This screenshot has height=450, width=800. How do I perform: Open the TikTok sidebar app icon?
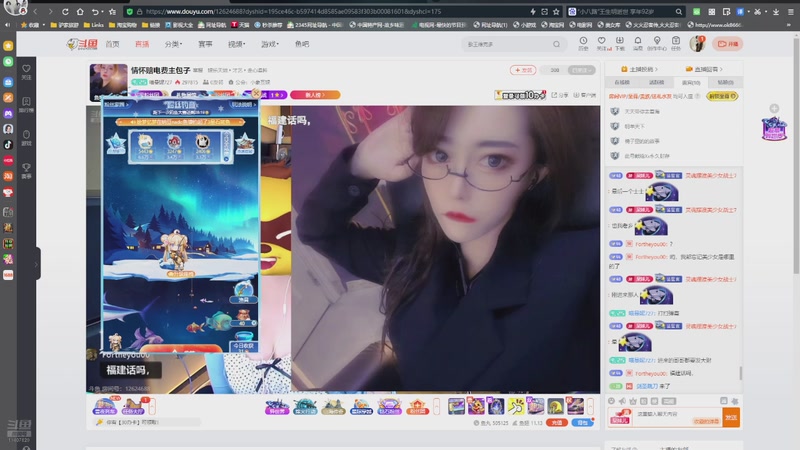pyautogui.click(x=8, y=144)
